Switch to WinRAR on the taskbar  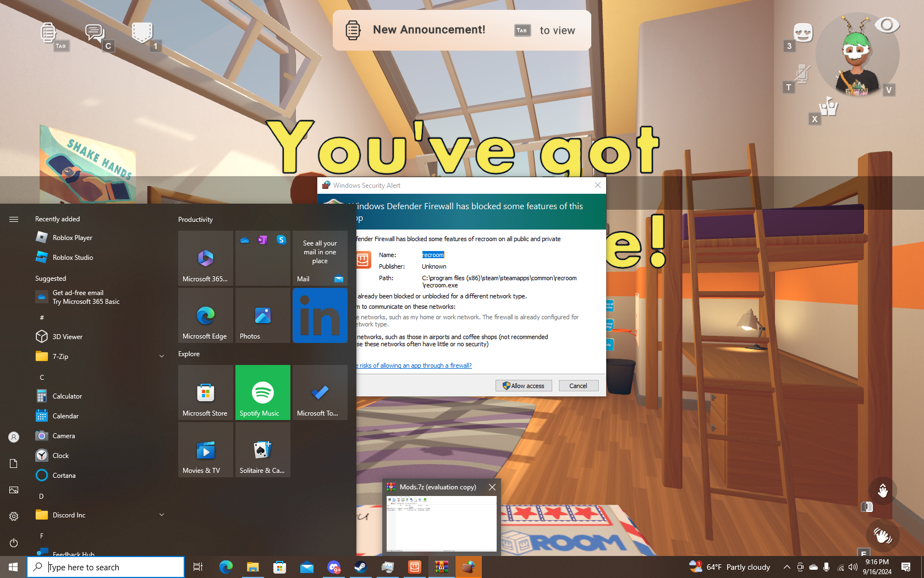(x=442, y=567)
